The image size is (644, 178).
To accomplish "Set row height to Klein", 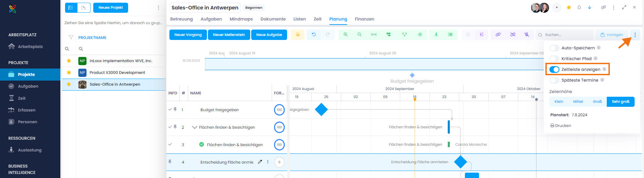I will 559,101.
